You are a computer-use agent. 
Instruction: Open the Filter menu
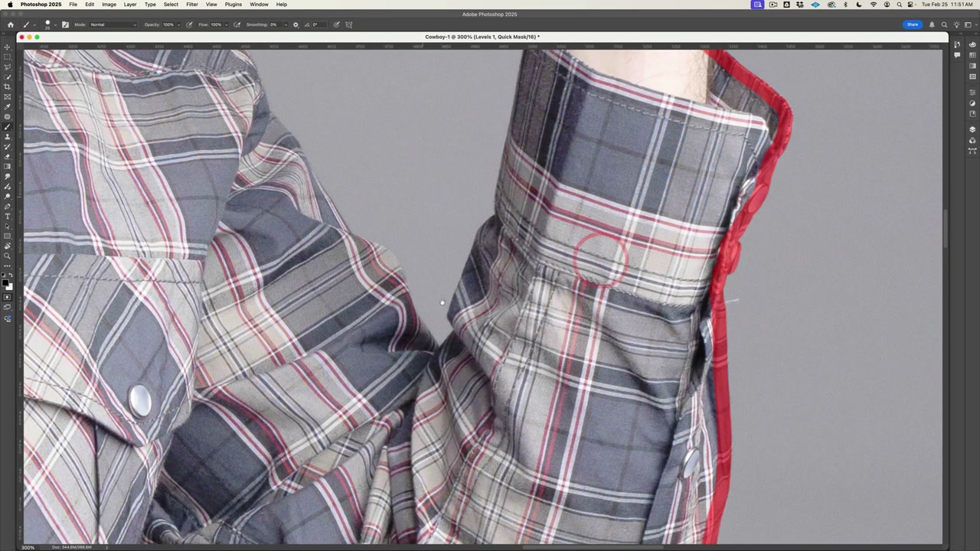coord(192,5)
